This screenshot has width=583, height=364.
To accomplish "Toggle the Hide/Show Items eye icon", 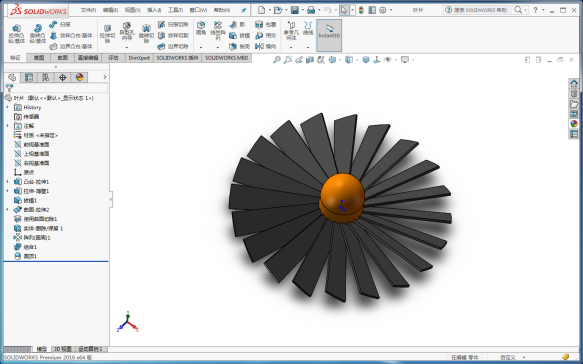I will [x=388, y=59].
